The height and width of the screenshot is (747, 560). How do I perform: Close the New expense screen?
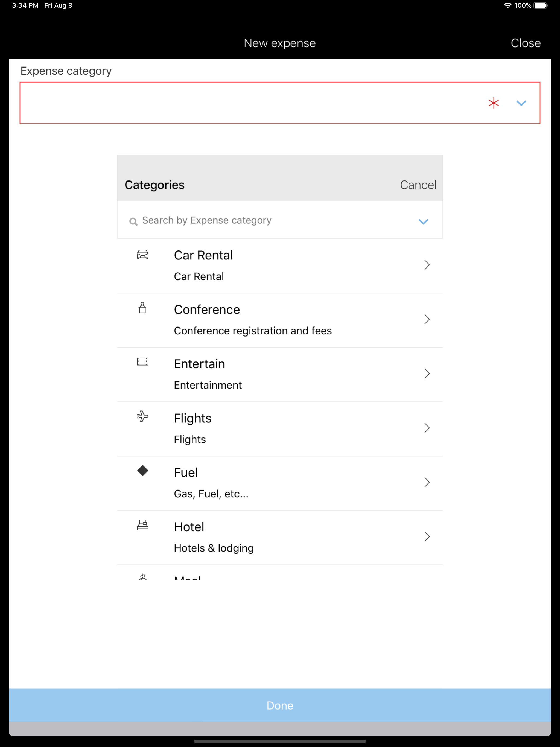(x=526, y=43)
